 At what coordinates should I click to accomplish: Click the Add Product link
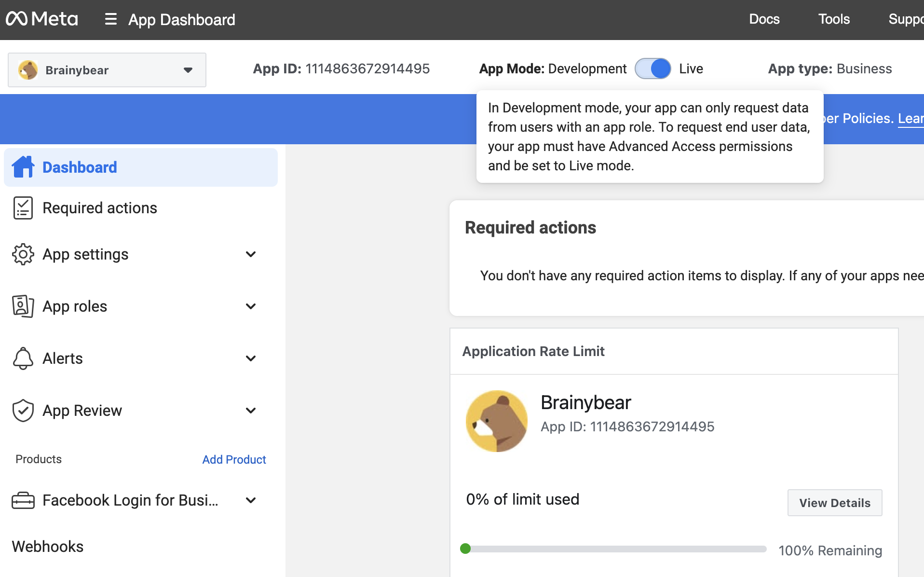click(x=234, y=459)
